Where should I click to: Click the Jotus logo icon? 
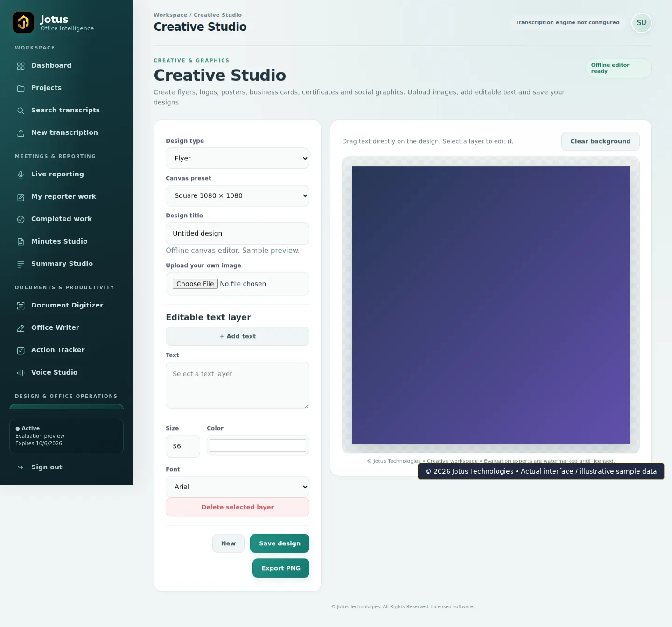[23, 22]
